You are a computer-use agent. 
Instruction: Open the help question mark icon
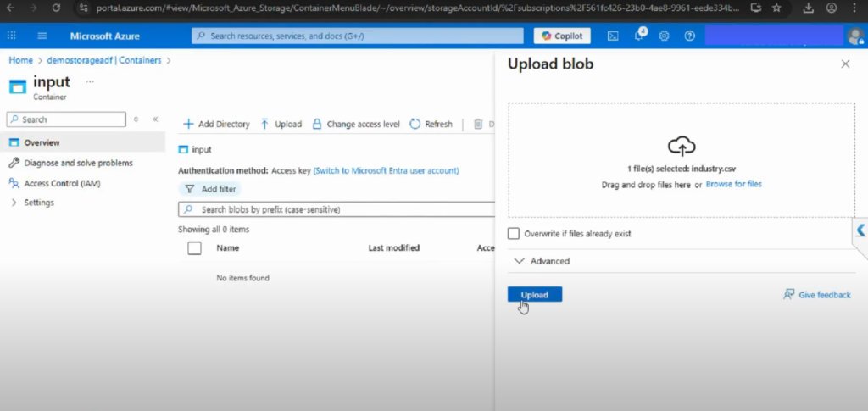point(689,36)
